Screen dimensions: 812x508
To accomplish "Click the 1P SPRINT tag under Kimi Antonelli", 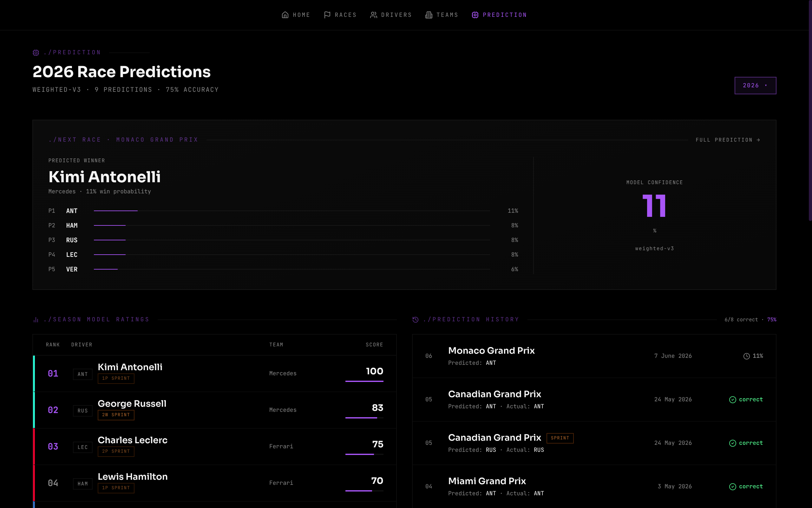I will [x=116, y=378].
